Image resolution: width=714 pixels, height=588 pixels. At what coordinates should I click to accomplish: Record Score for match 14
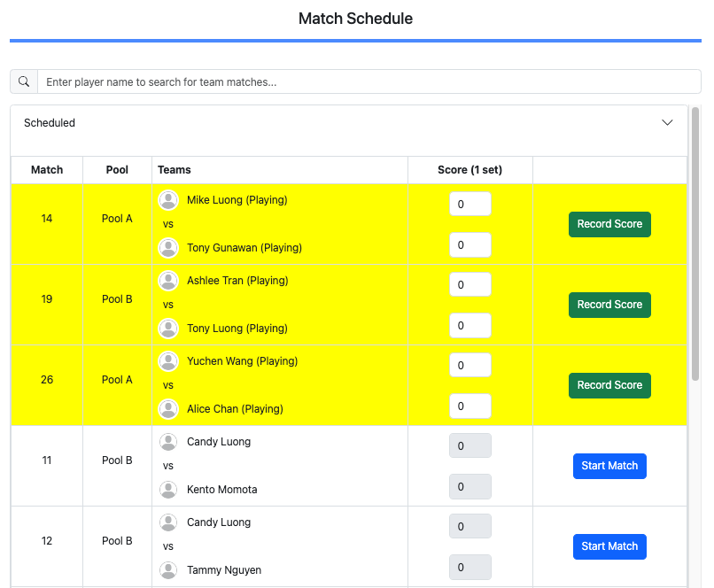[609, 224]
